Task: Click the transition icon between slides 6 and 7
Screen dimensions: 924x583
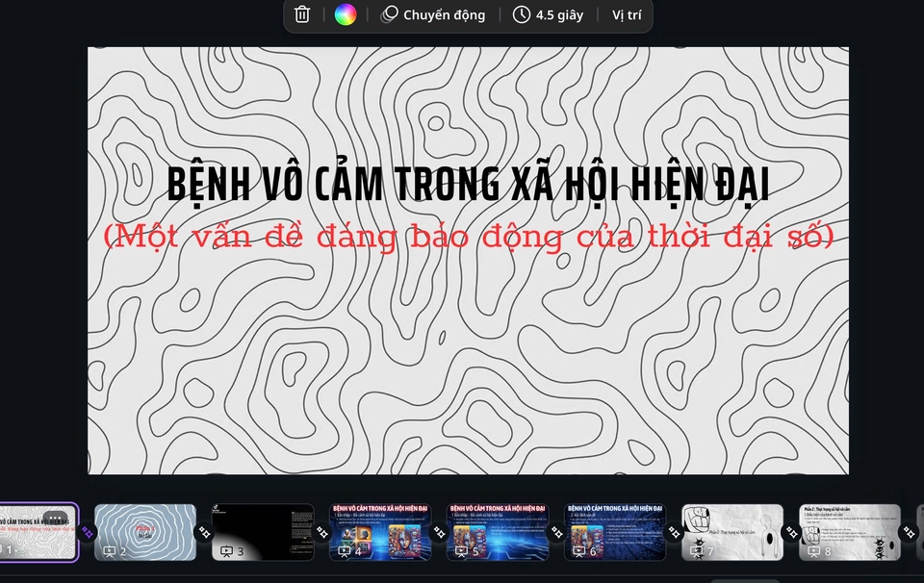Action: click(674, 532)
